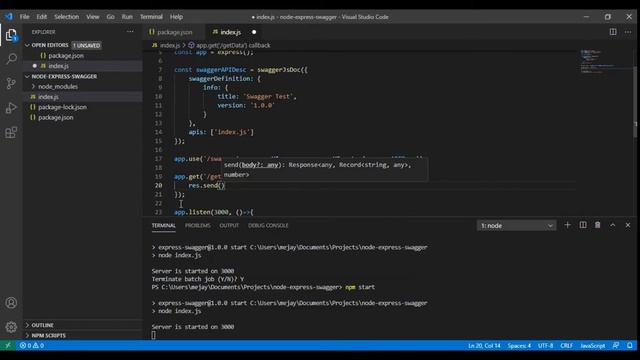Switch to the Problems panel tab
640x360 pixels.
click(x=198, y=225)
